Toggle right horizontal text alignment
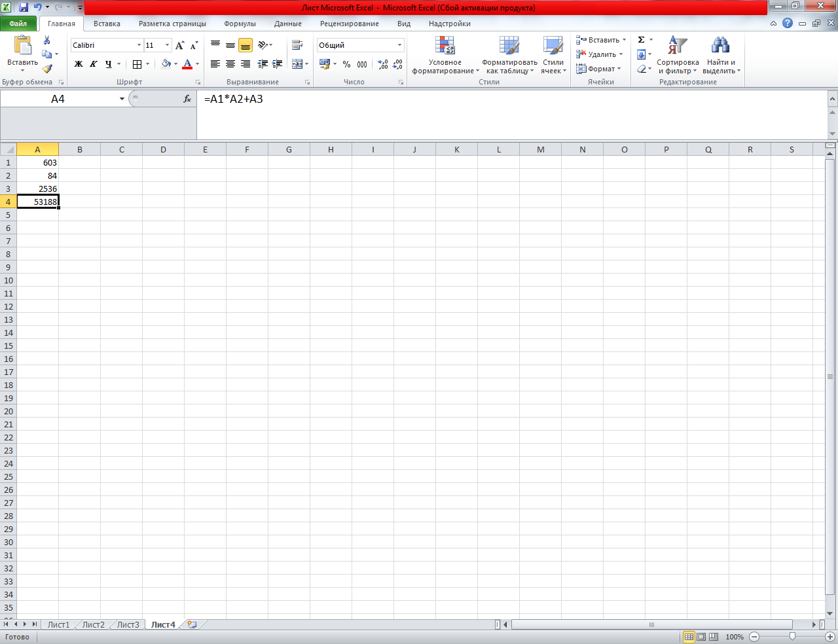838x644 pixels. point(246,64)
